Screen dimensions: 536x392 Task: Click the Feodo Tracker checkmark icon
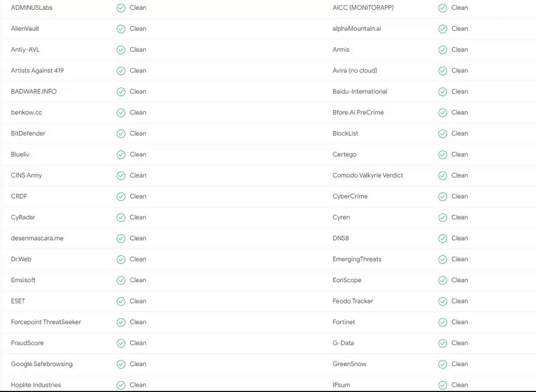click(443, 302)
